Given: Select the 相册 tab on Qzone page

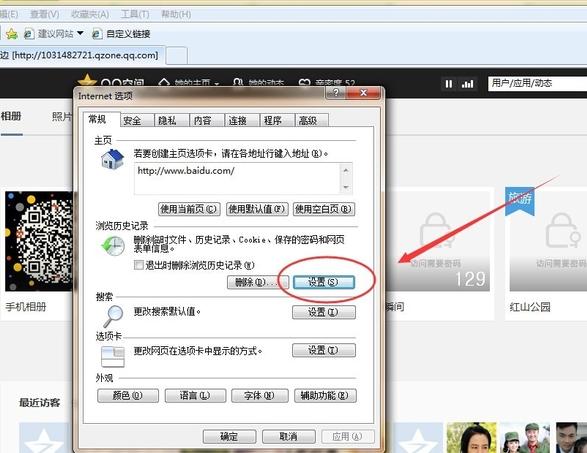Looking at the screenshot, I should [x=11, y=116].
